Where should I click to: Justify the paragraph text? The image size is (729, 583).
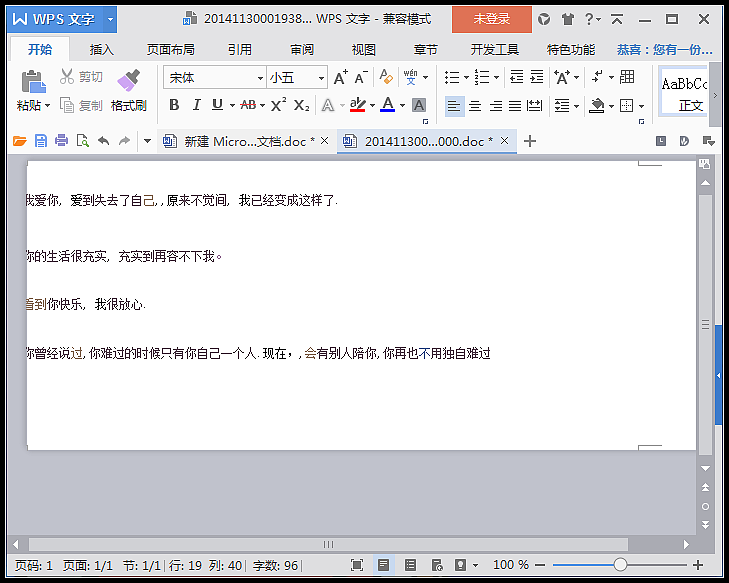[x=515, y=106]
